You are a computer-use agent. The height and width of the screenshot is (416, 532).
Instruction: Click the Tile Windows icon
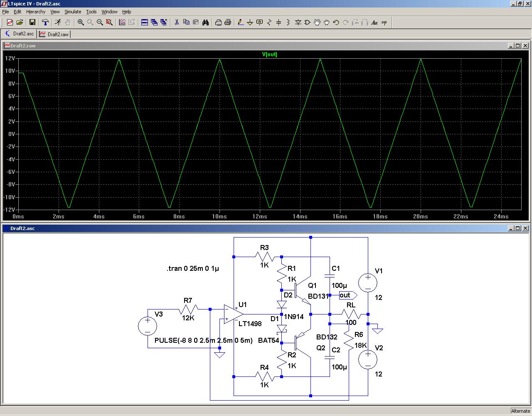[144, 22]
